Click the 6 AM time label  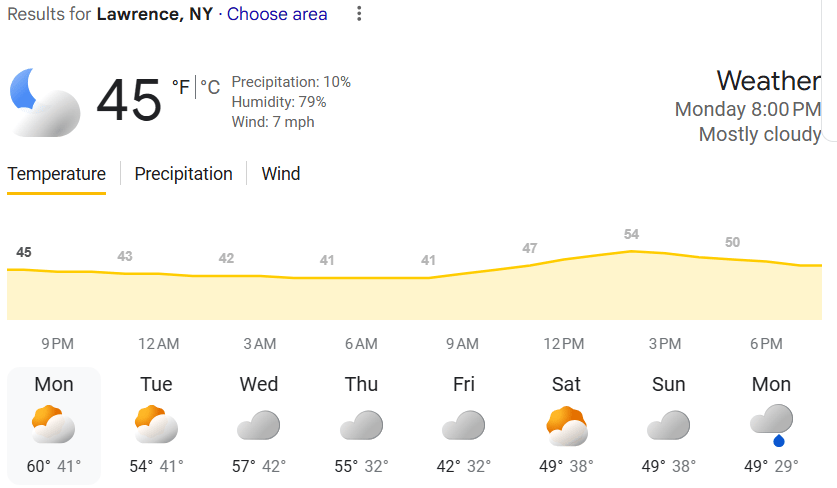pos(361,344)
